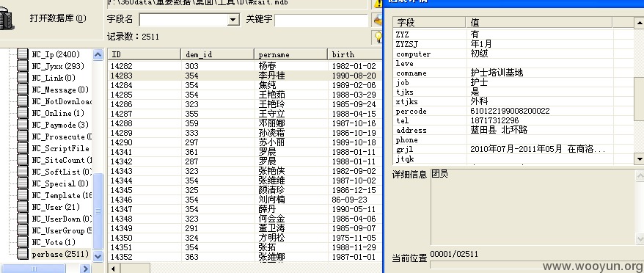Focus the 字段名 combo box text area
Screen dimensions: 644x273
[x=183, y=19]
